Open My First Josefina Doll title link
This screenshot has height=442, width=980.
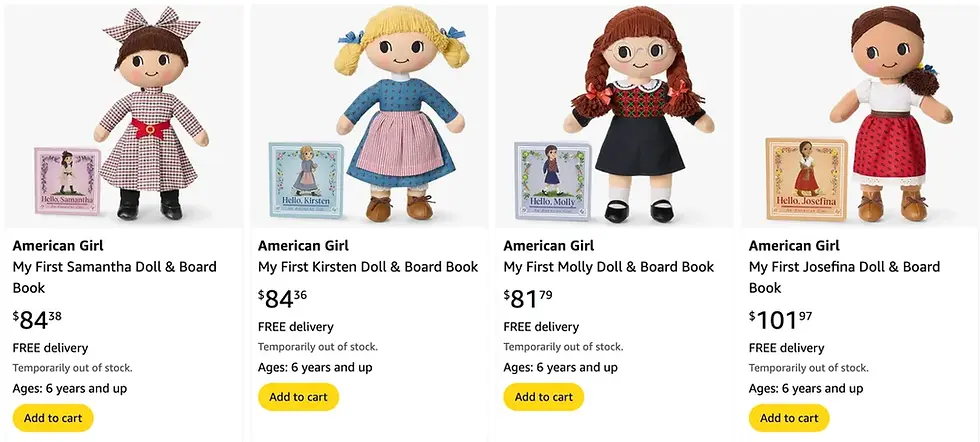pos(844,277)
